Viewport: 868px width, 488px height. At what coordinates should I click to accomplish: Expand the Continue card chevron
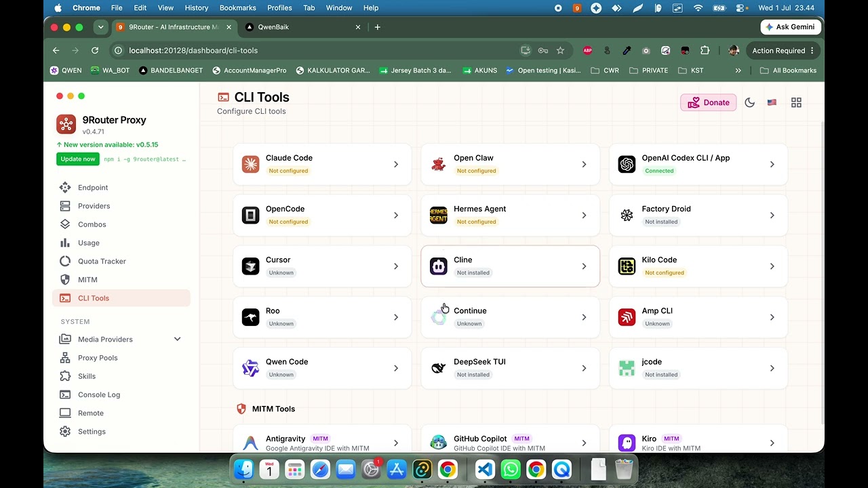584,317
